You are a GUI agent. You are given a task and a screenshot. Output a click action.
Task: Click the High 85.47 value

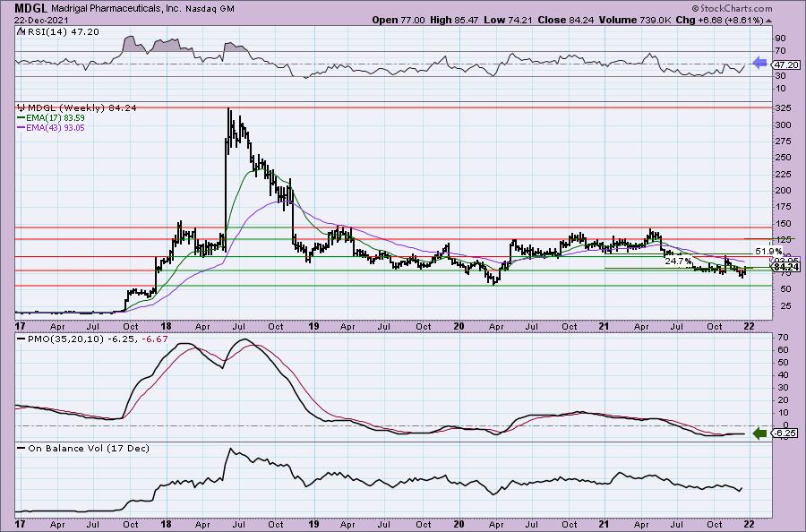tap(454, 20)
